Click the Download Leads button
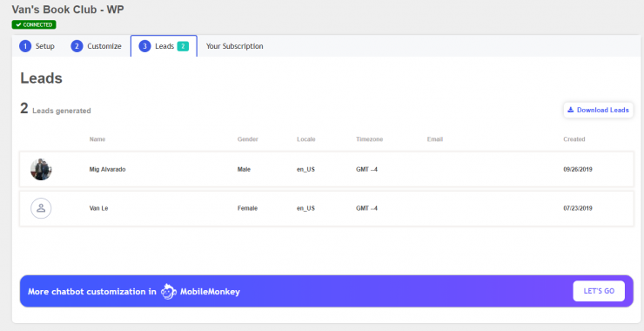 (598, 111)
